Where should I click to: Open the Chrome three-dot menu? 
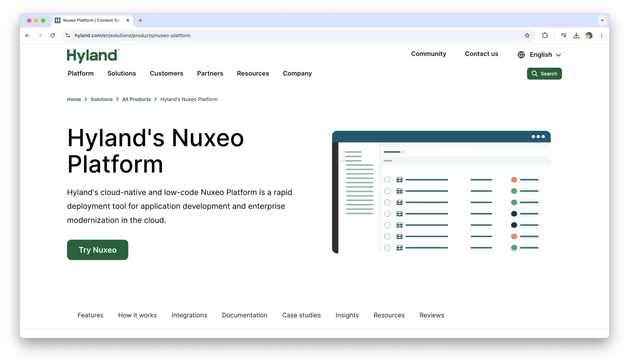pyautogui.click(x=601, y=35)
